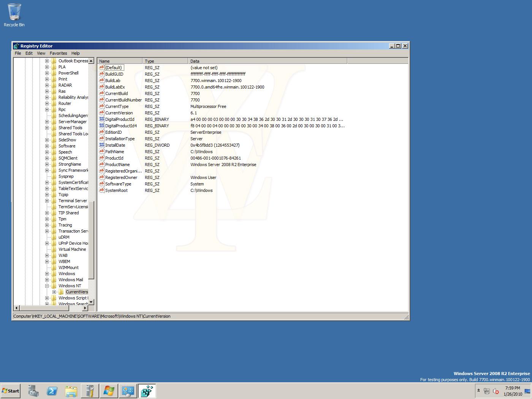The width and height of the screenshot is (532, 399).
Task: Maximize the Registry Editor window
Action: tap(398, 46)
